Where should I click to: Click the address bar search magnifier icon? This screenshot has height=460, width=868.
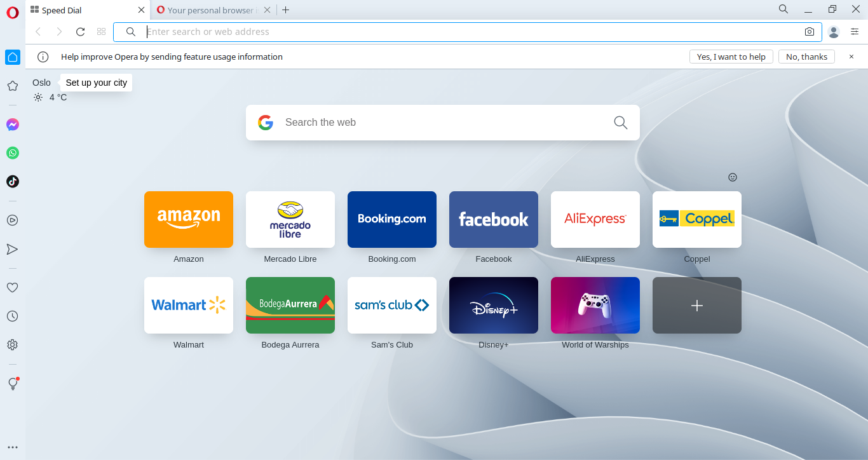pos(131,32)
